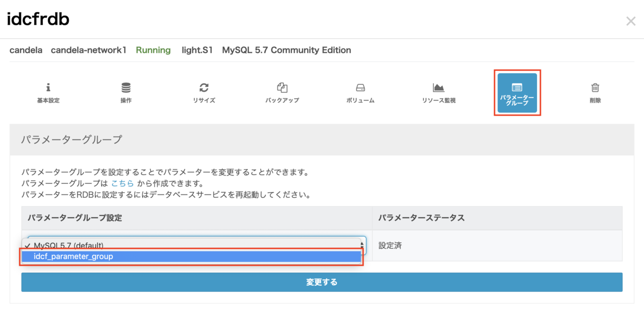Screen dimensions: 644x325
Task: Click the Running status text
Action: point(153,50)
